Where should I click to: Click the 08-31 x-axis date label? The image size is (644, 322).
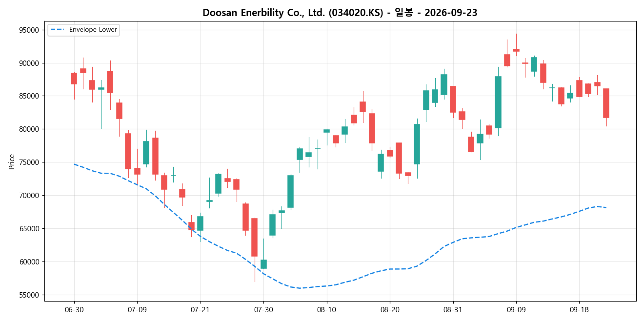tap(453, 310)
